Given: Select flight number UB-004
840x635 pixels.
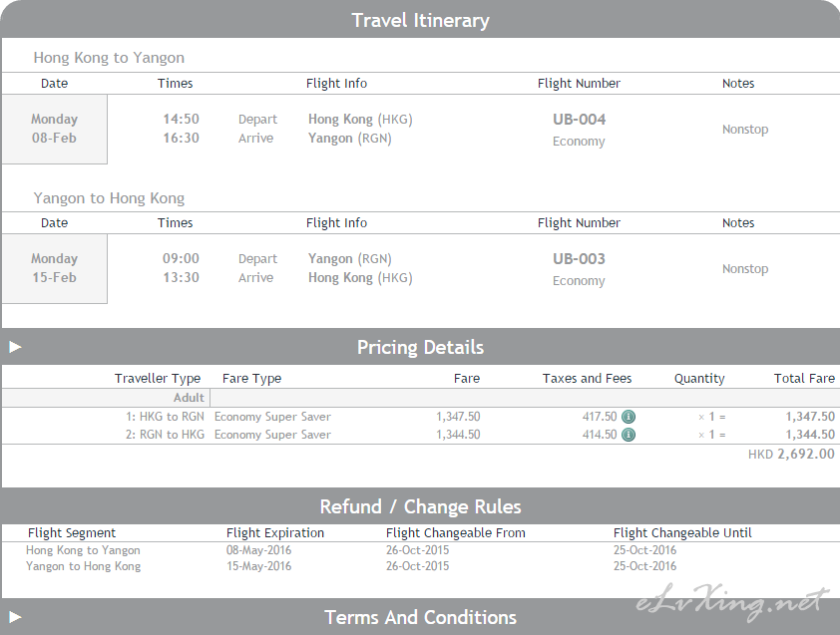Looking at the screenshot, I should 579,119.
